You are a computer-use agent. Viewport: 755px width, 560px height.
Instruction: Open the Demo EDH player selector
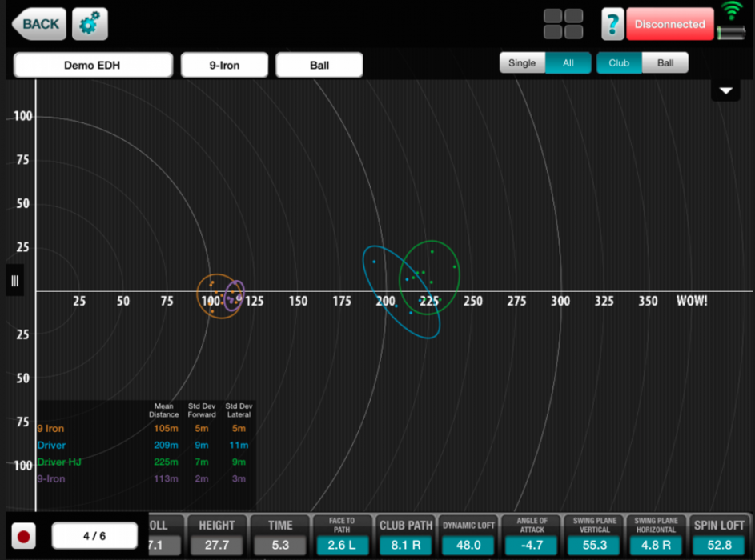coord(93,65)
